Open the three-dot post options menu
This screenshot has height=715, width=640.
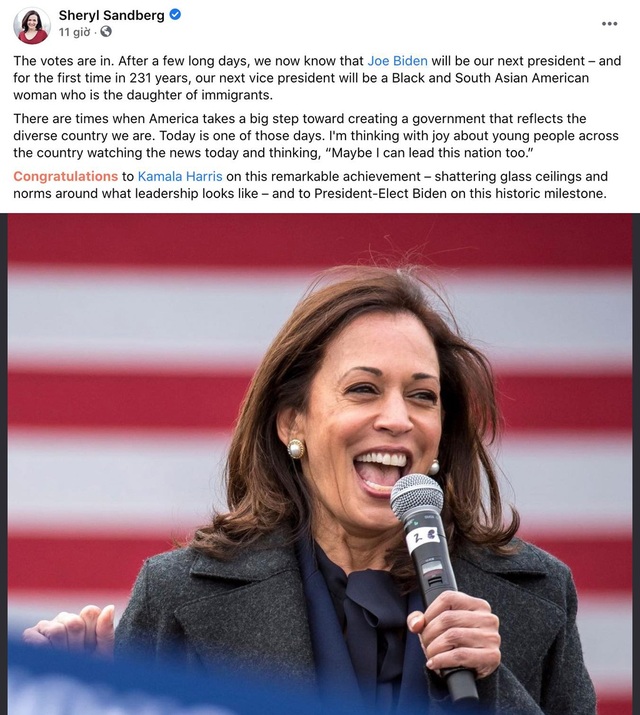pyautogui.click(x=609, y=24)
